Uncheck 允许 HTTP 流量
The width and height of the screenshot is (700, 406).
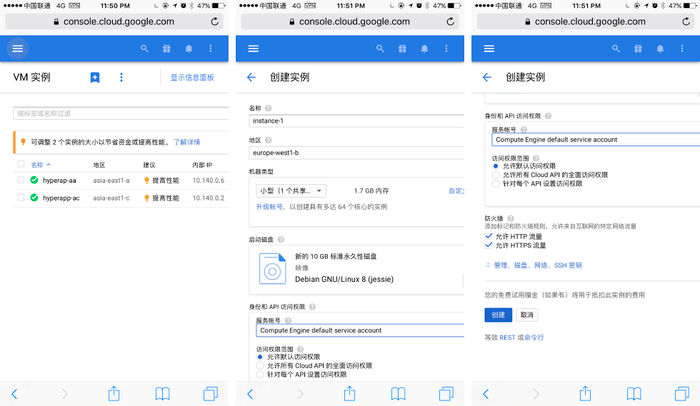pyautogui.click(x=489, y=236)
